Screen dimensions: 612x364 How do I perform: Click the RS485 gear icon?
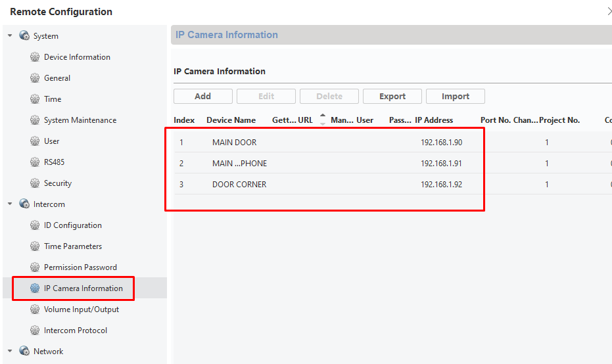click(35, 162)
